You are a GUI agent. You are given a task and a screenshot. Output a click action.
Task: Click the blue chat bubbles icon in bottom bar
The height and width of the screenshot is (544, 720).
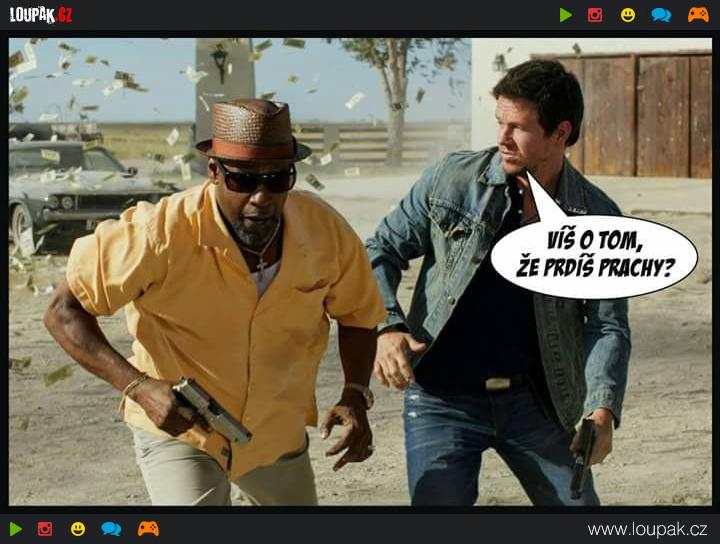tap(111, 529)
